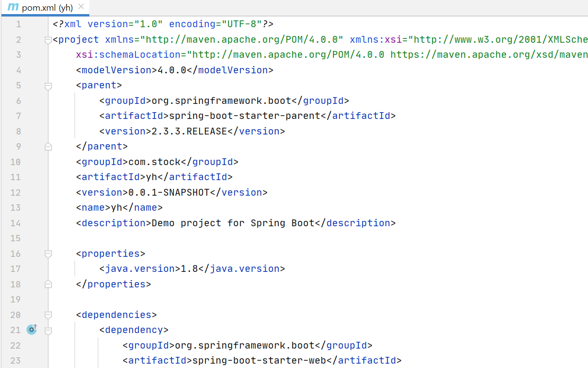Click the opening dependency tag on line 21

[134, 330]
